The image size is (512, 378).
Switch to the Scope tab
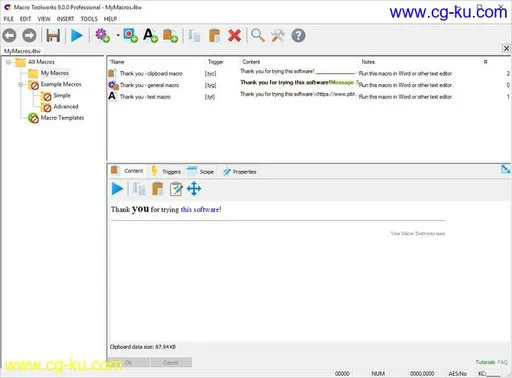click(x=200, y=171)
